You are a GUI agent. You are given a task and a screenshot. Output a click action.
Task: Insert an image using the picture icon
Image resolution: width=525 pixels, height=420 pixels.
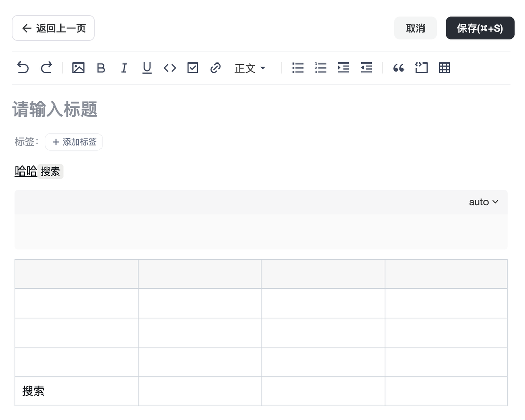[78, 68]
